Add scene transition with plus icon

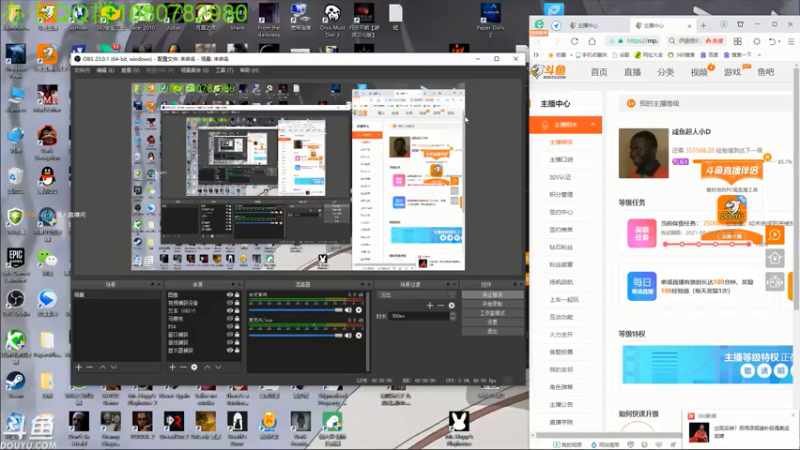click(x=430, y=305)
